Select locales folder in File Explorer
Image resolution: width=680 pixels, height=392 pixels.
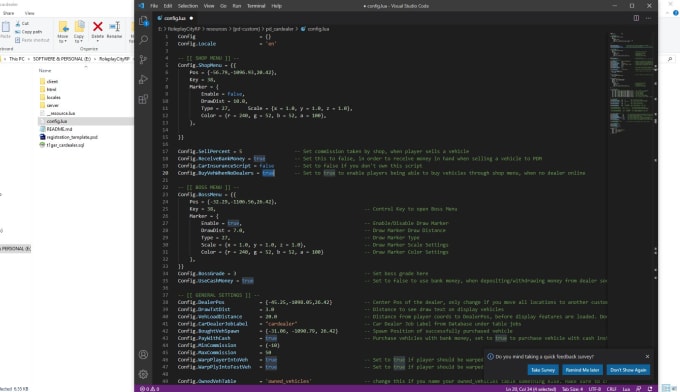tap(53, 97)
